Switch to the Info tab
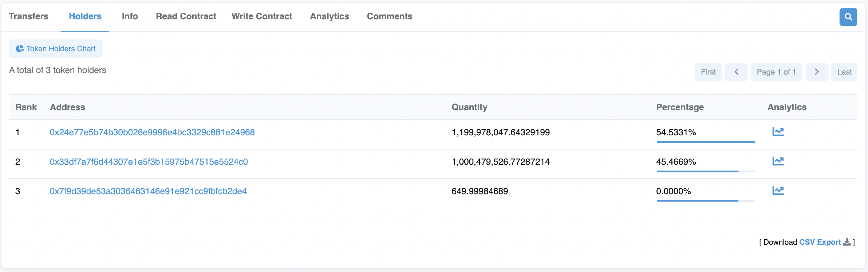 [130, 16]
